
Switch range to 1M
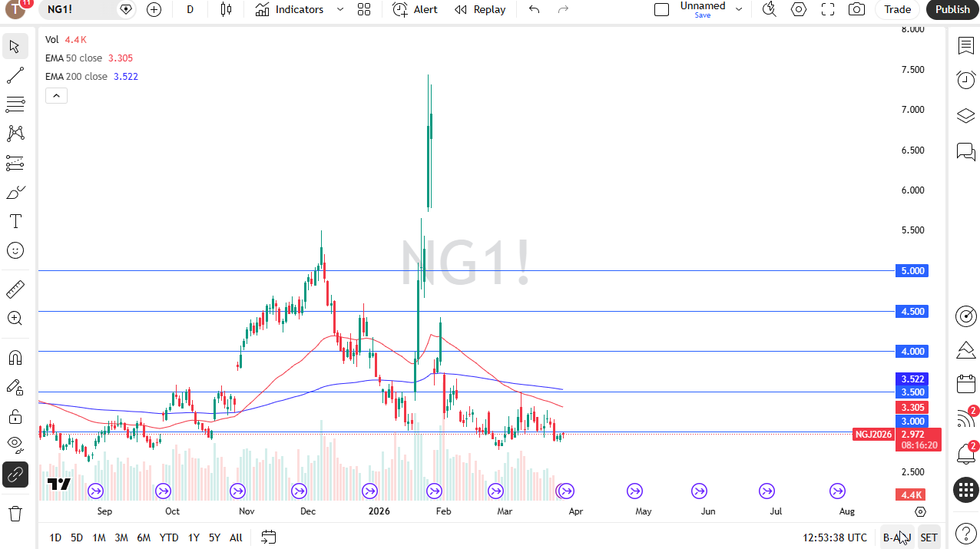(98, 537)
